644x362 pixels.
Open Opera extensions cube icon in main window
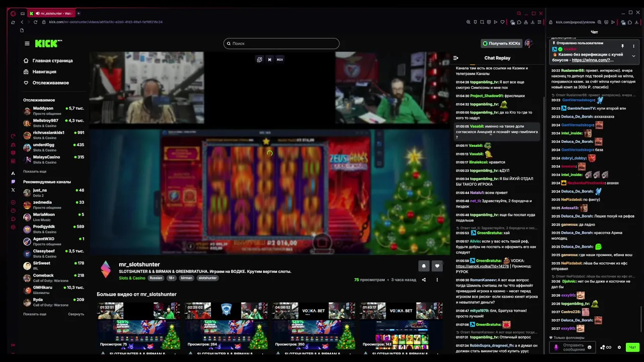[519, 22]
